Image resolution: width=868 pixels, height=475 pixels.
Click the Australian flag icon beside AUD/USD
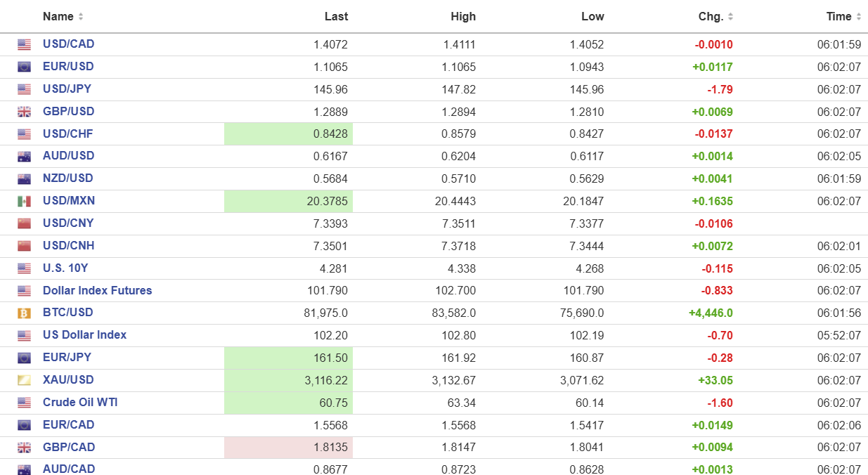[25, 156]
